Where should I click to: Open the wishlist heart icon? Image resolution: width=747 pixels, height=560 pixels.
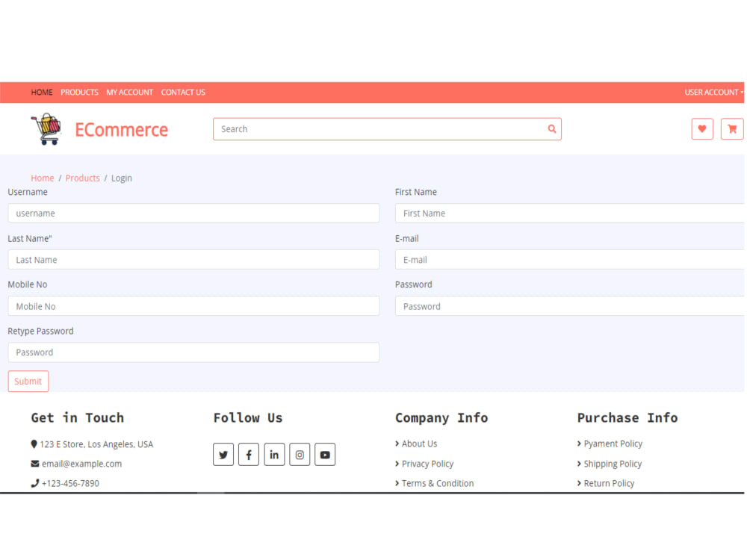click(701, 129)
